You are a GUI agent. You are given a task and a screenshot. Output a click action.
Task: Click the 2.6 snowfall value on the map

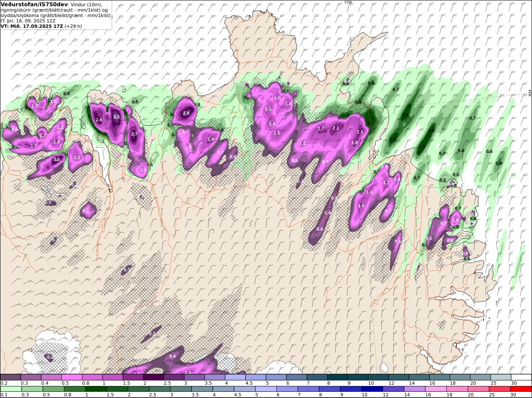(x=99, y=120)
